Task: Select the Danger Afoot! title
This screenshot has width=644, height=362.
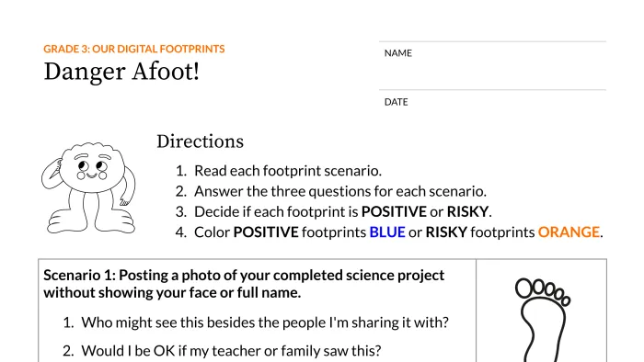Action: [x=121, y=72]
